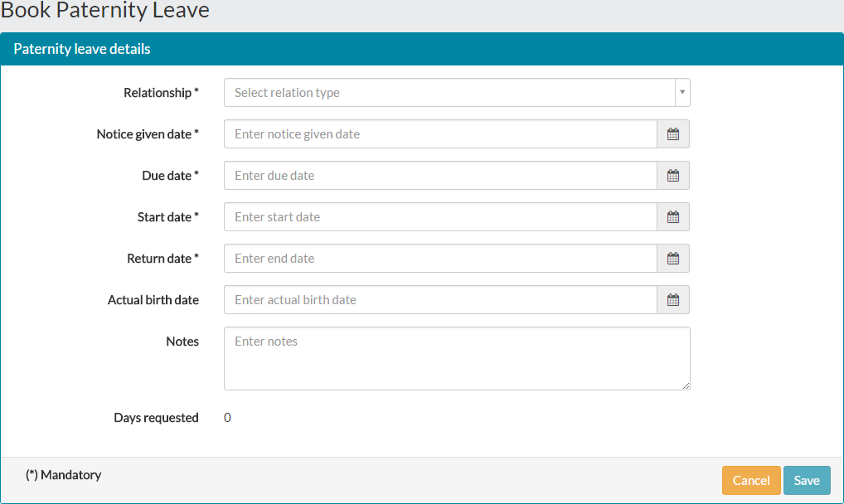Click into the Enter due date field
844x504 pixels.
440,176
